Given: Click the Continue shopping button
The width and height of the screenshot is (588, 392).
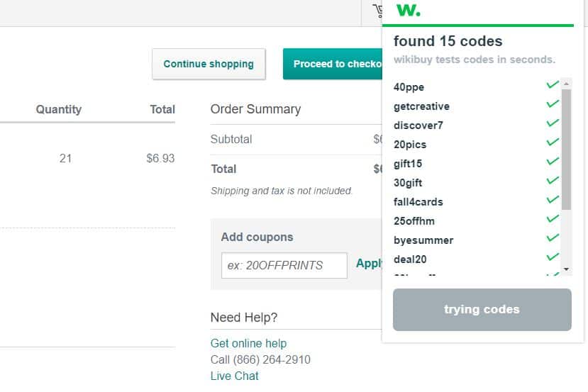Looking at the screenshot, I should (209, 64).
